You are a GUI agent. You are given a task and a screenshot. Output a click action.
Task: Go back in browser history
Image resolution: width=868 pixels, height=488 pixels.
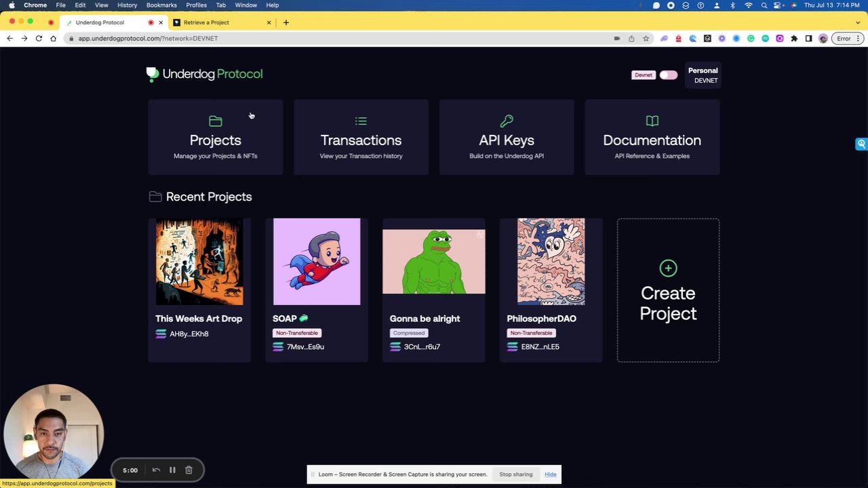pos(10,39)
